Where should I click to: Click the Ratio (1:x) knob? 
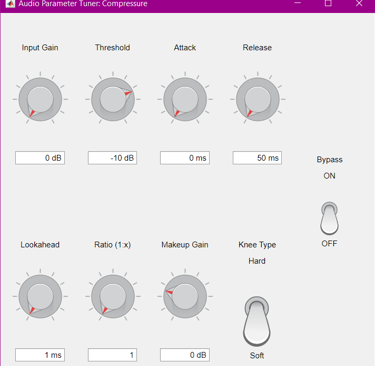[113, 296]
